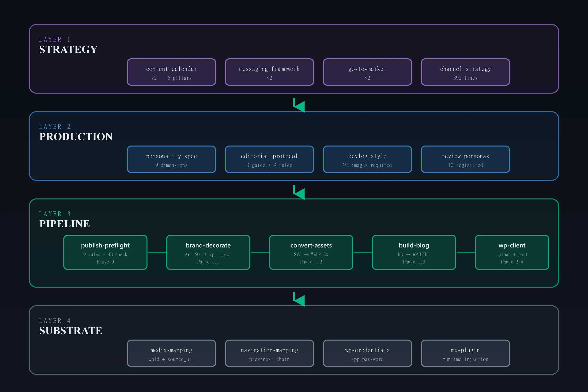Click the channel strategy box
Screen dimensions: 588x392
click(465, 72)
